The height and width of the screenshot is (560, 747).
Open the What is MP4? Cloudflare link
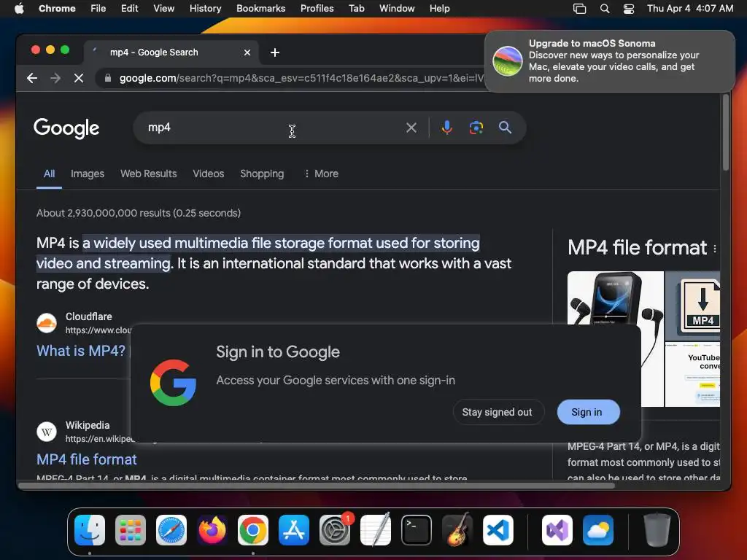(81, 351)
